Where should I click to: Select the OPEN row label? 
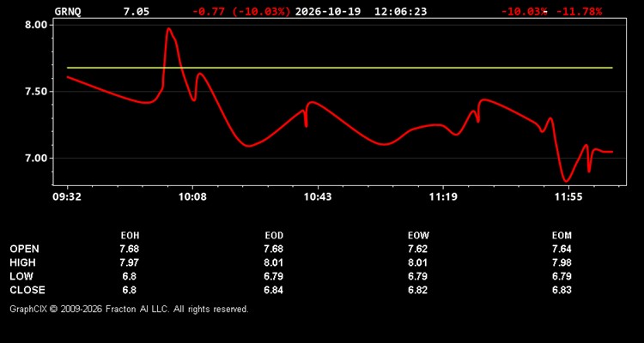pyautogui.click(x=24, y=249)
